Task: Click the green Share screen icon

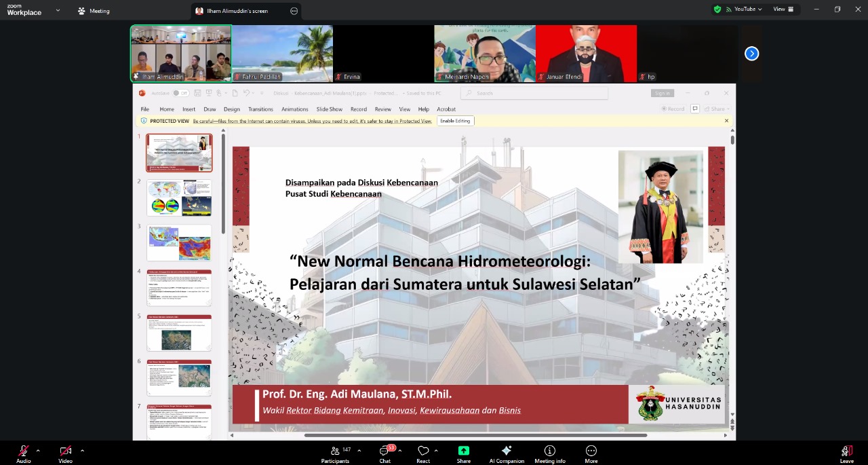Action: [x=463, y=450]
